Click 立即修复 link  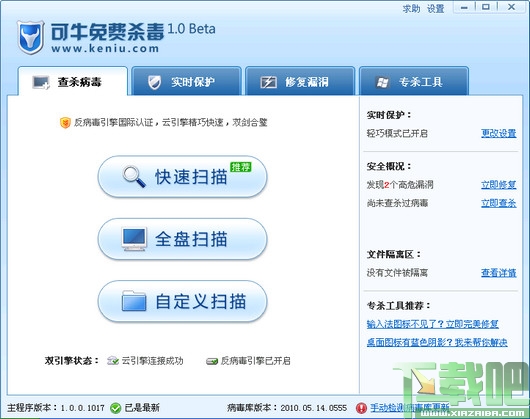499,185
